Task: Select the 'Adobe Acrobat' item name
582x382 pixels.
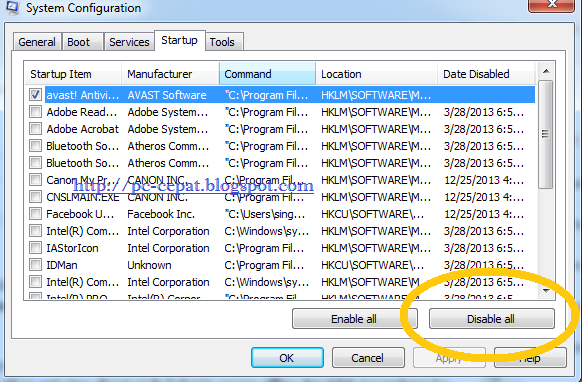Action: pyautogui.click(x=82, y=129)
